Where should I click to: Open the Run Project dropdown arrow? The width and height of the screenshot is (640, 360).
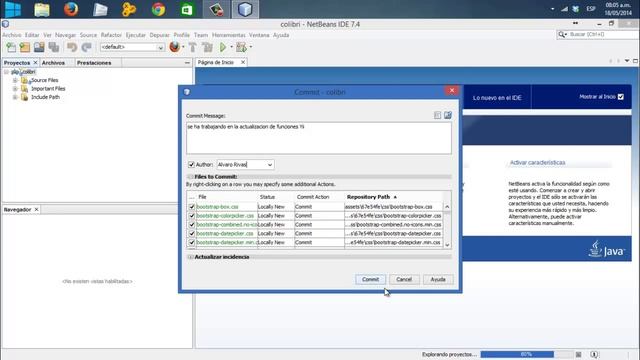tap(231, 47)
